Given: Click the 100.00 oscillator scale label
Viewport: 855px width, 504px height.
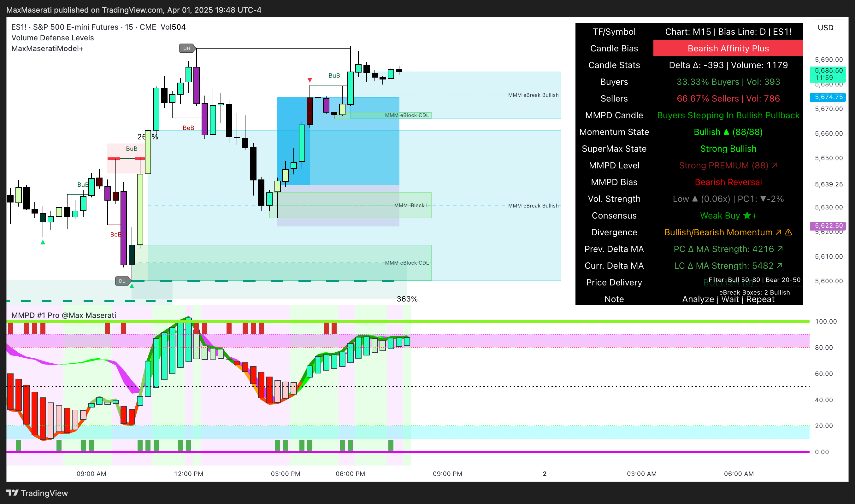Looking at the screenshot, I should [x=826, y=321].
